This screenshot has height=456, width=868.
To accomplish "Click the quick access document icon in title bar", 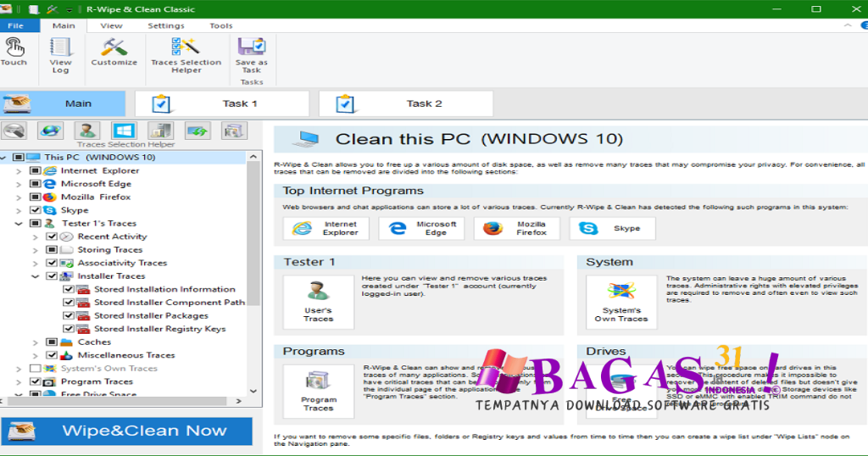I will pyautogui.click(x=34, y=9).
